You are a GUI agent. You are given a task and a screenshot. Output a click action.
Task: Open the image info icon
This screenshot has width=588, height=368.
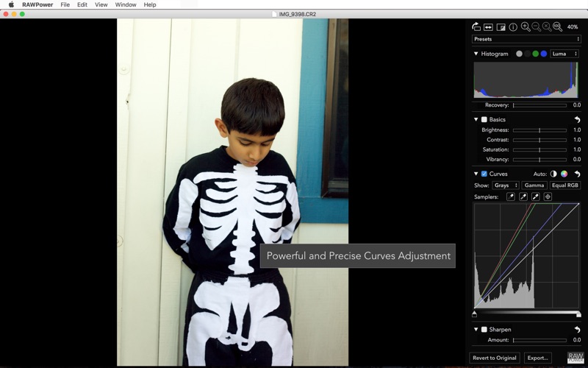(x=513, y=27)
